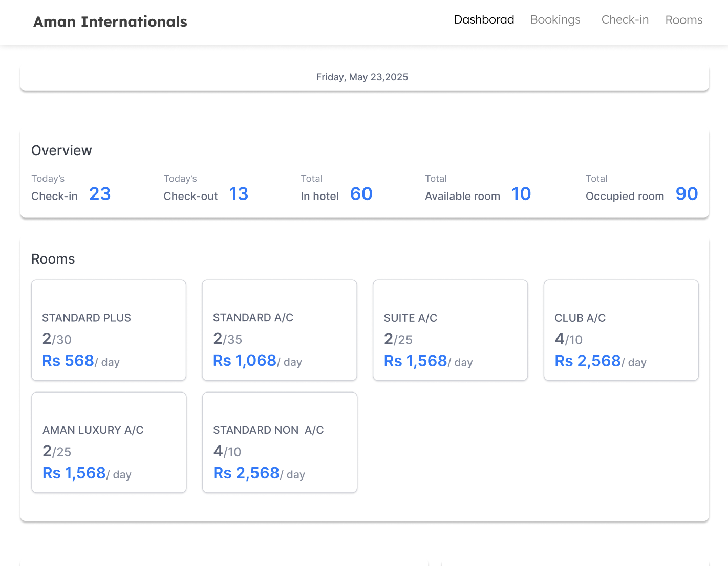
Task: Open the Standard A/C room card
Action: (279, 330)
